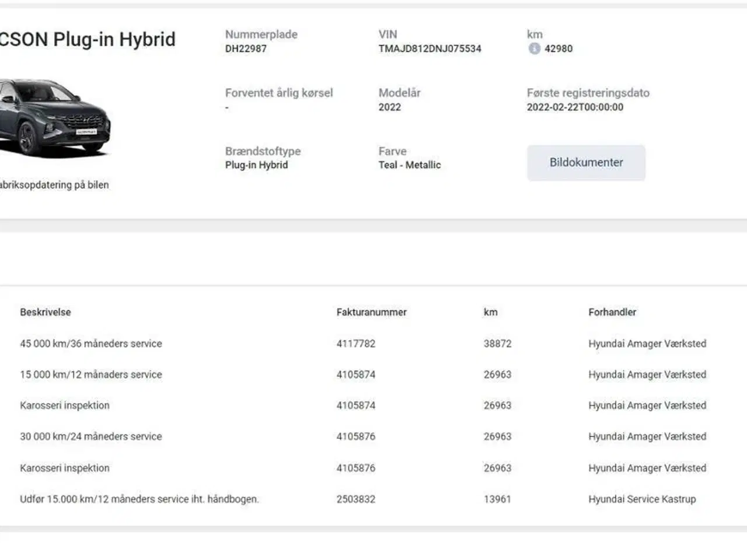This screenshot has height=560, width=747.
Task: Click the fabriksopdatering på bilen text
Action: point(54,185)
